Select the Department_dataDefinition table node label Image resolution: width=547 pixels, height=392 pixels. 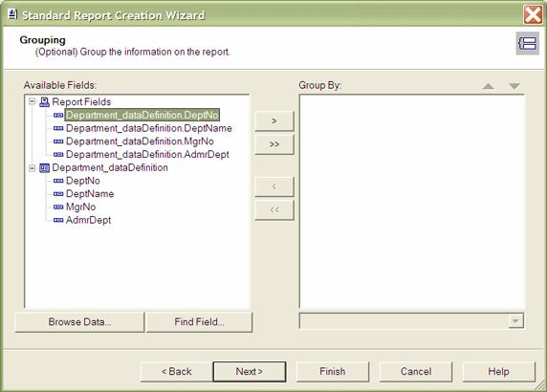tap(110, 167)
